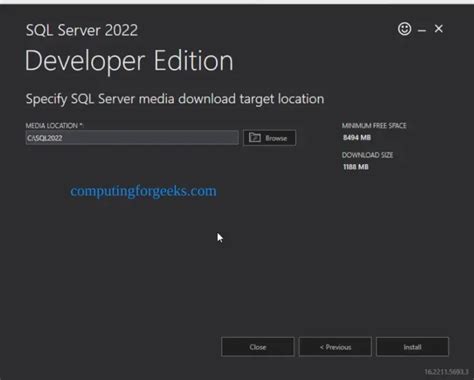Click the Developer Edition heading

pos(129,61)
